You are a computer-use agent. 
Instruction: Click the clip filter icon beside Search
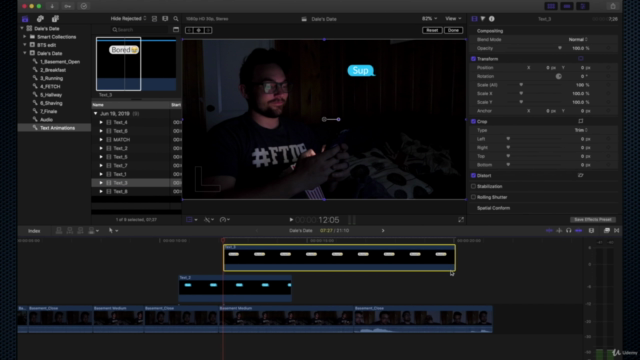point(176,30)
